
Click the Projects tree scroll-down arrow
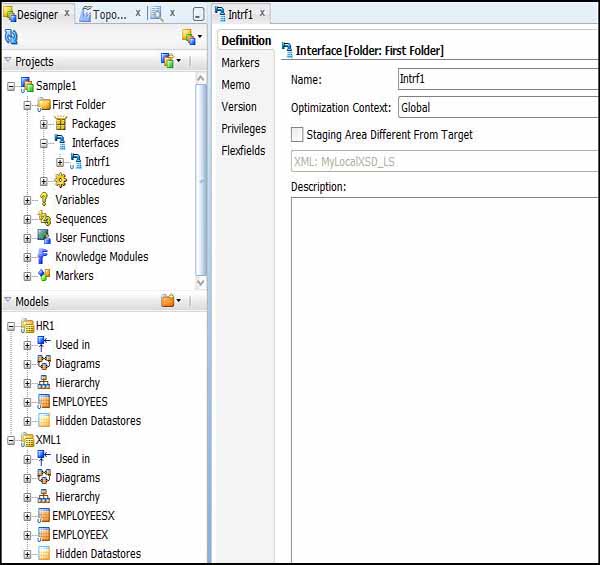click(201, 283)
